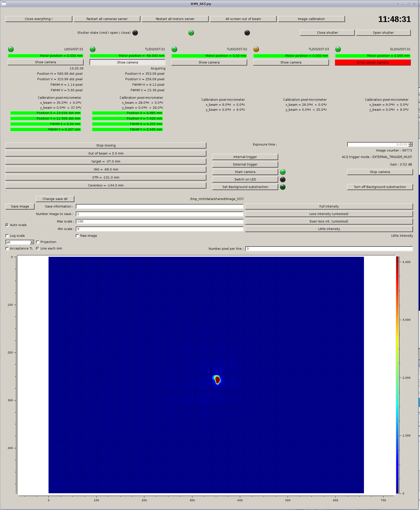Click the shutter open state green LED
Viewport: 420px width, 510px height.
[x=191, y=33]
